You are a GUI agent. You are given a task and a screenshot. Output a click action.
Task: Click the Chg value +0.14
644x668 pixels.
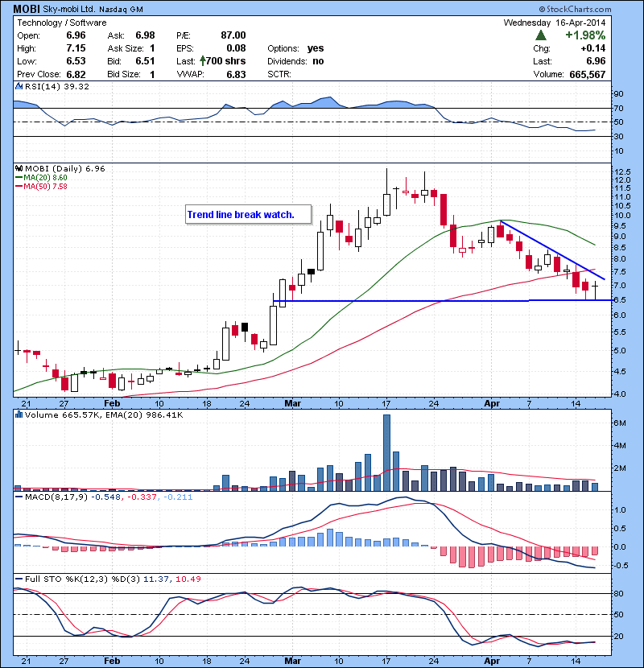point(592,48)
